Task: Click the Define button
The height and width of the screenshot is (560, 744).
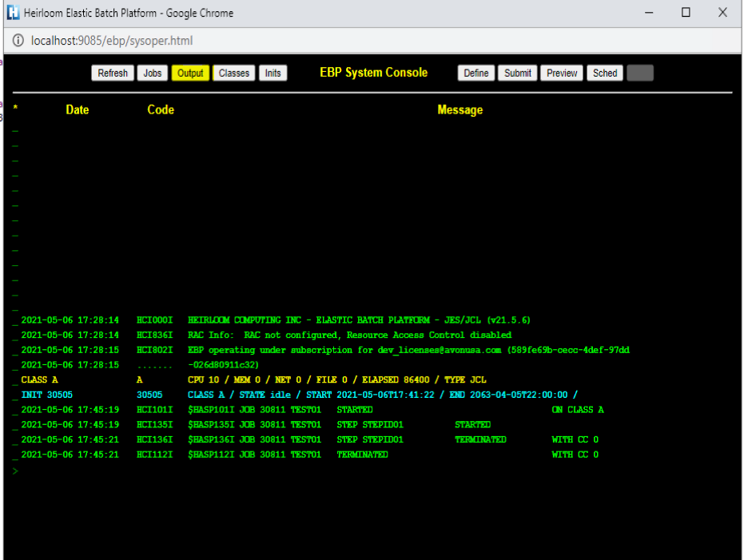Action: tap(476, 73)
